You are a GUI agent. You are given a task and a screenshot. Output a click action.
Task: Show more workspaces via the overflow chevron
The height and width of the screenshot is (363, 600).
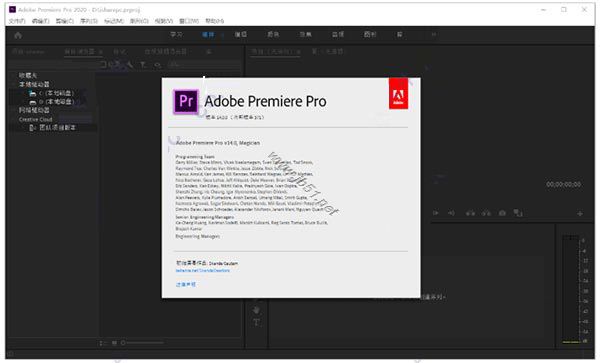click(434, 34)
